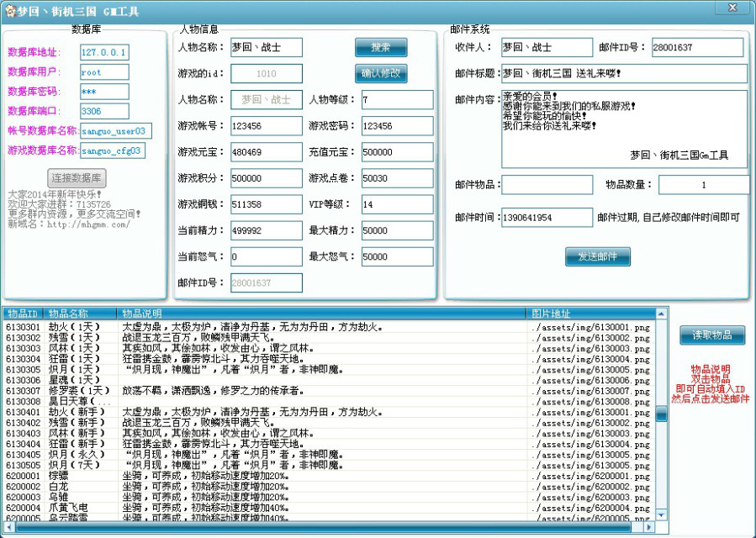The height and width of the screenshot is (538, 756).
Task: Focus the 游戏帐号 field showing 123456
Action: pyautogui.click(x=267, y=126)
